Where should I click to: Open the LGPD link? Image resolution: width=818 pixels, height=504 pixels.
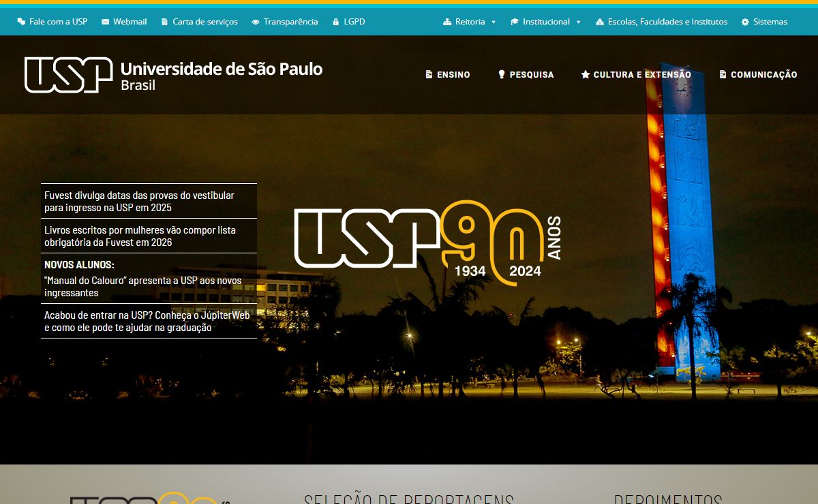tap(354, 22)
